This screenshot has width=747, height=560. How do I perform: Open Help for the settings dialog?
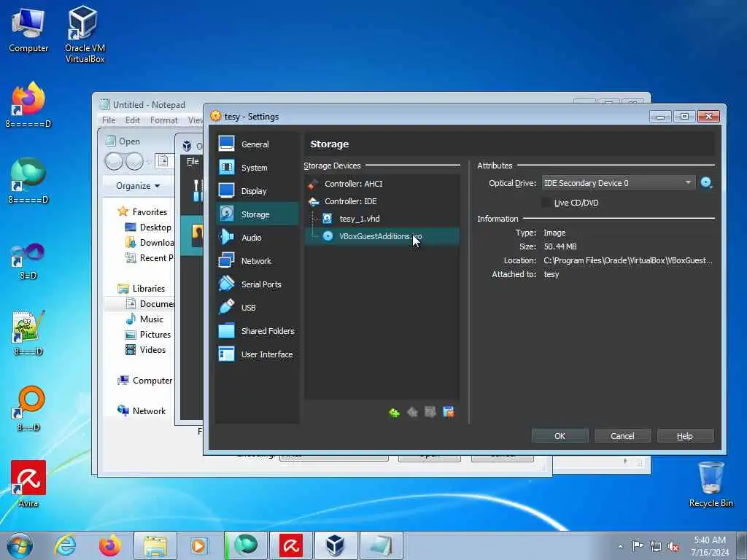click(685, 436)
